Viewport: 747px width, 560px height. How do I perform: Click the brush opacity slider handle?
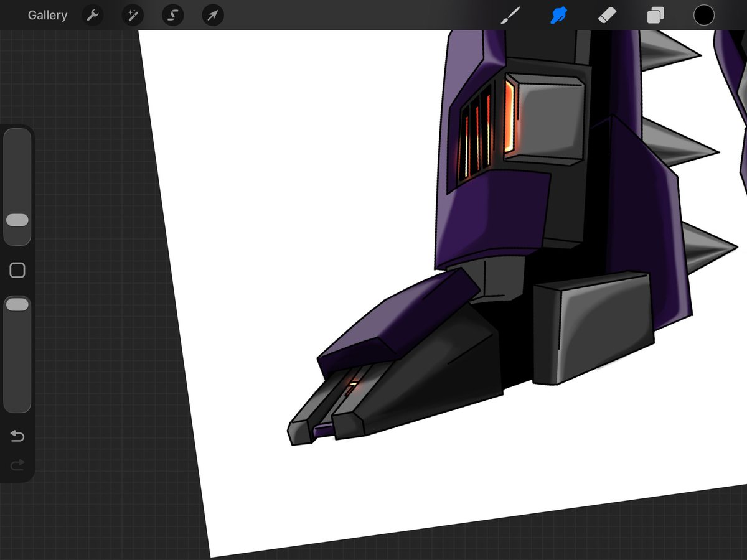click(x=17, y=304)
